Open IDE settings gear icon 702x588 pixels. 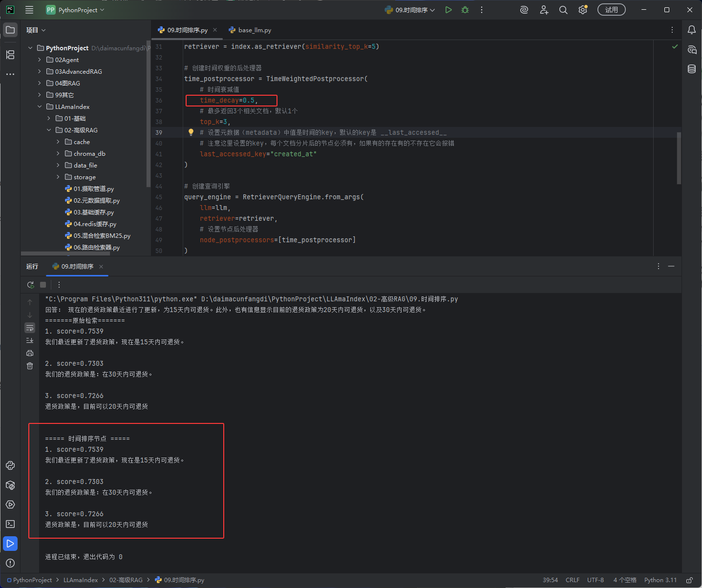(x=583, y=10)
